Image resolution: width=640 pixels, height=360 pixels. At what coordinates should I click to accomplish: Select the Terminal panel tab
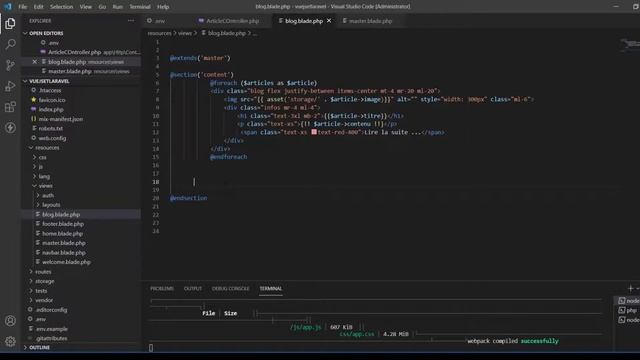point(271,288)
